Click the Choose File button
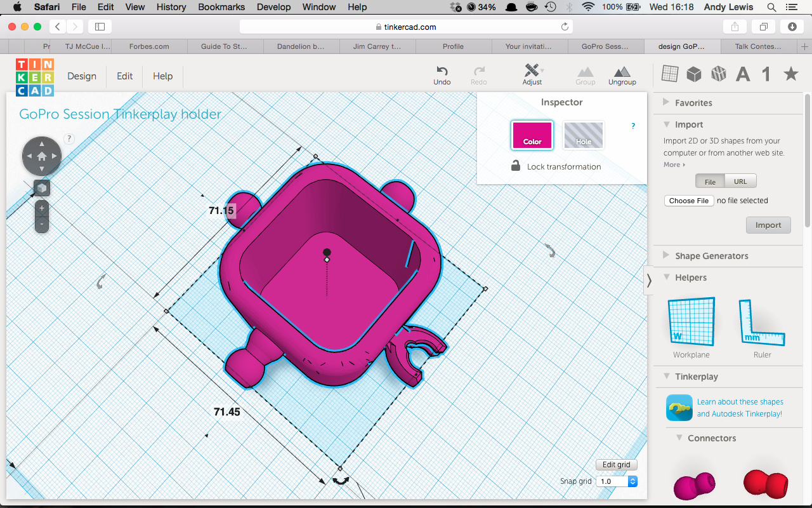 [688, 201]
